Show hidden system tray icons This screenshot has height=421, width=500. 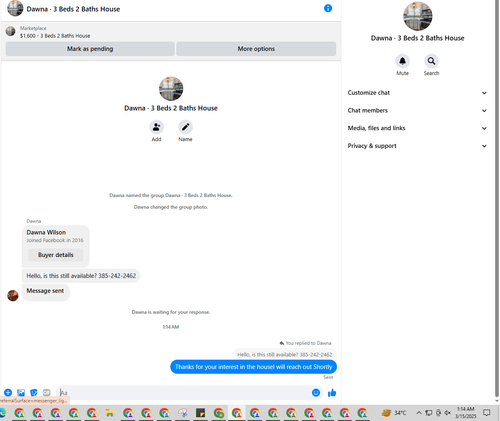coord(419,413)
